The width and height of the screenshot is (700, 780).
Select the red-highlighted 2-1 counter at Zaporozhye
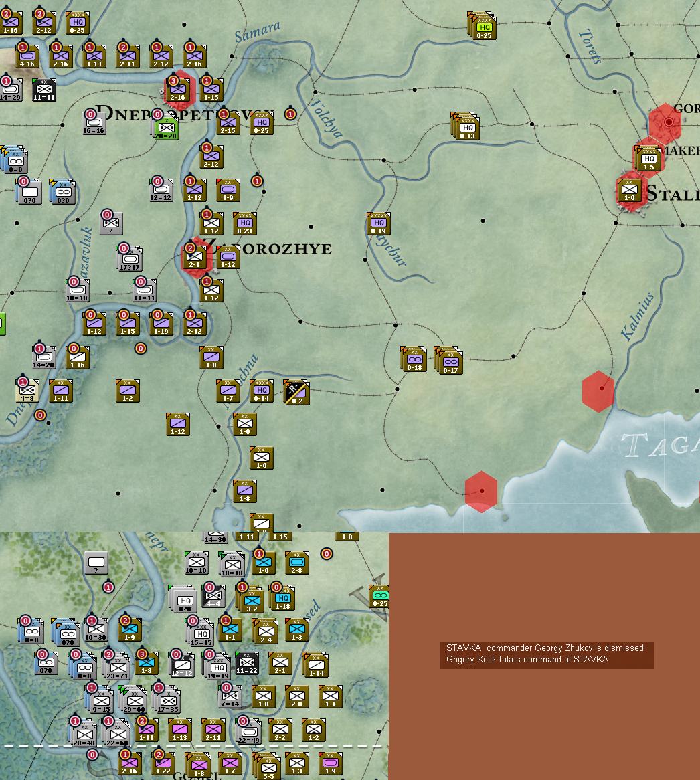[x=195, y=257]
